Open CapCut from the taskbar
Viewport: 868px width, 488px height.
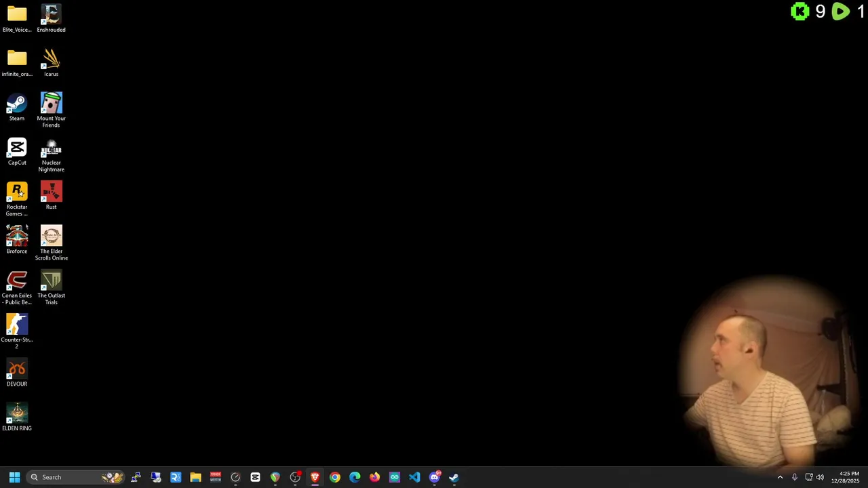click(x=255, y=477)
